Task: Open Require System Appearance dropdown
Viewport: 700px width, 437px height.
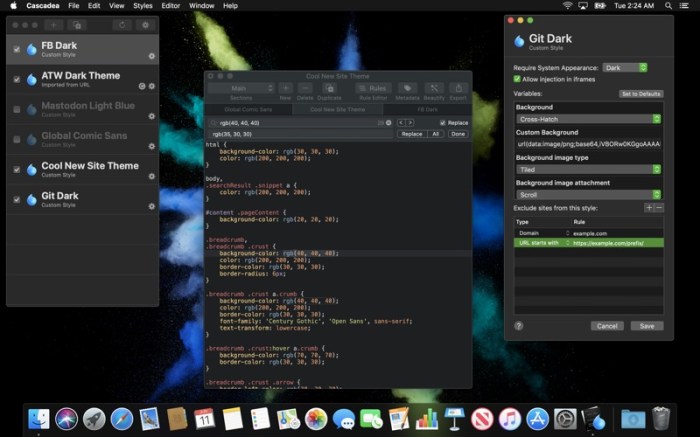Action: tap(625, 67)
